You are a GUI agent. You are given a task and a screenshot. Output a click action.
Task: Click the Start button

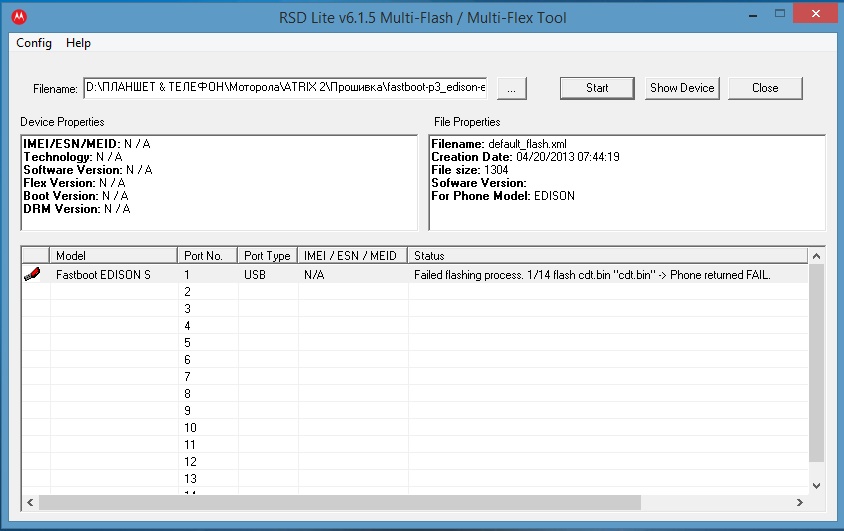(x=597, y=88)
